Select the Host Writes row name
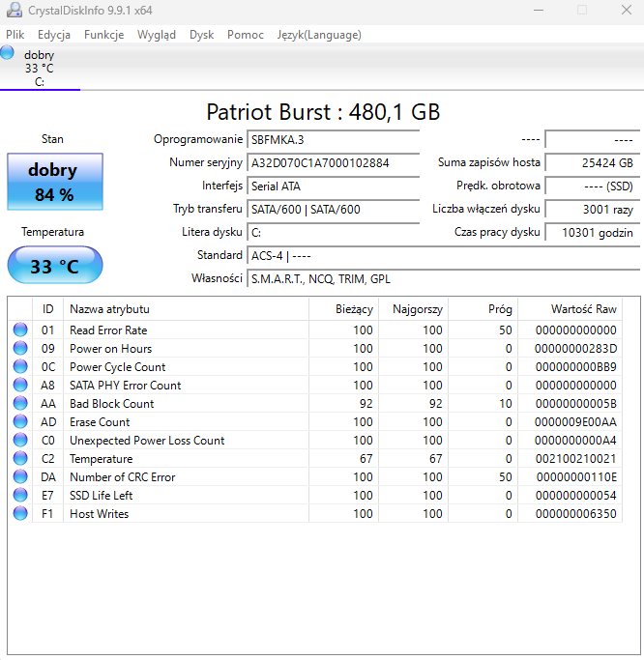The height and width of the screenshot is (660, 644). point(99,514)
